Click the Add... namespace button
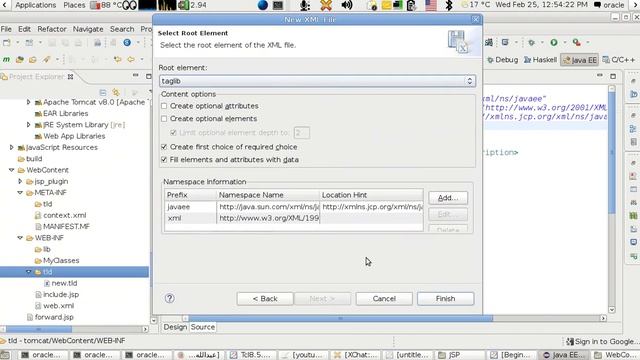Image resolution: width=640 pixels, height=360 pixels. click(x=448, y=198)
